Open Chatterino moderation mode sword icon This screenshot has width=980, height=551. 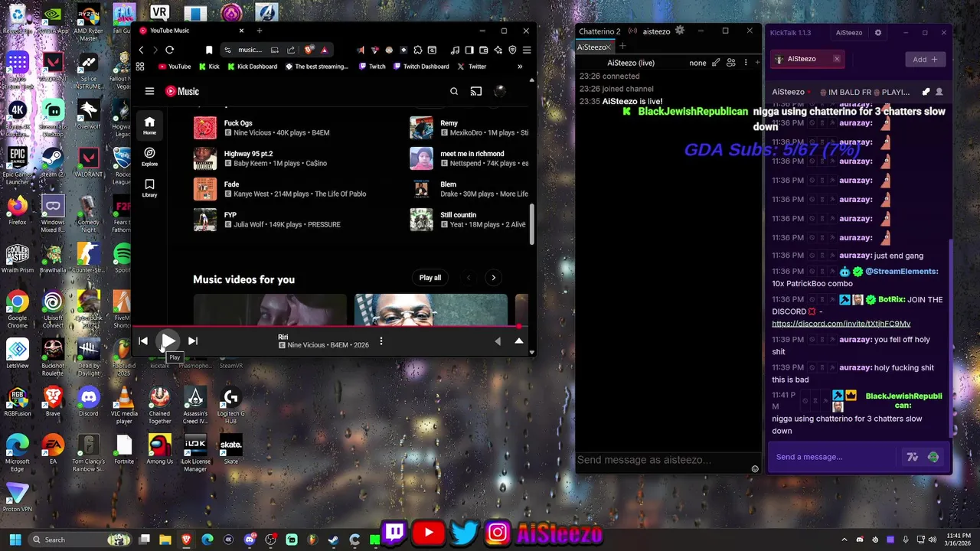pyautogui.click(x=716, y=63)
